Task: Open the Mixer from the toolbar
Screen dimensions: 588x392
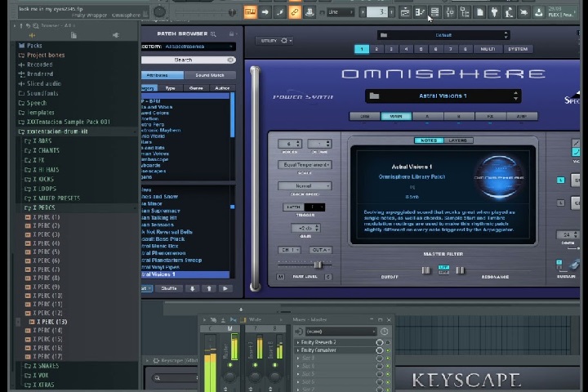Action: click(450, 12)
